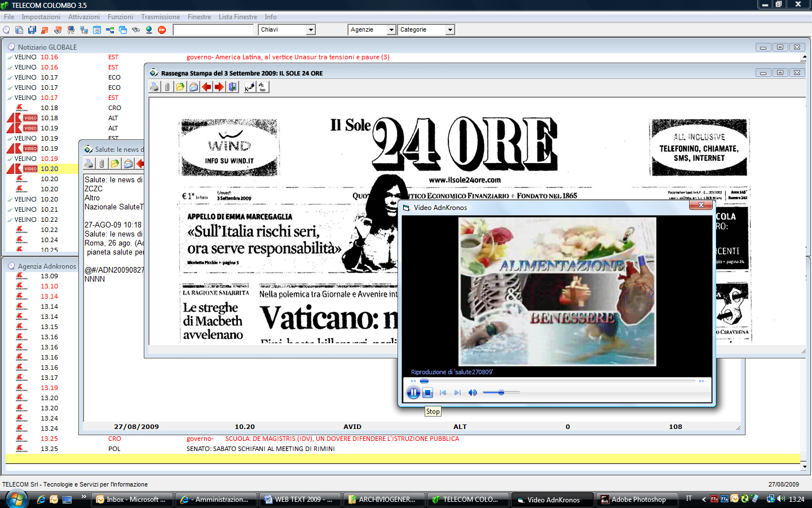Click the clock icon in main toolbar
Screen dimensions: 812x508
6,30
